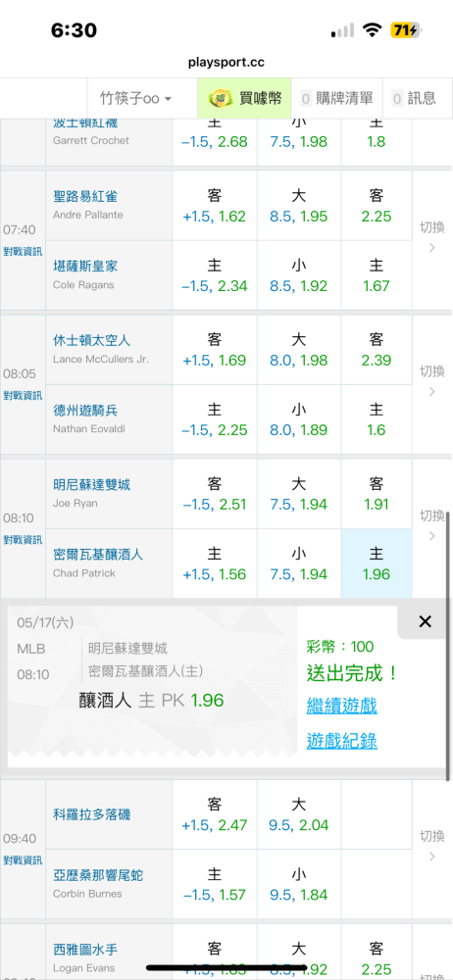This screenshot has width=453, height=980.
Task: Tap 切換 for Astros vs Rangers game
Action: click(431, 381)
